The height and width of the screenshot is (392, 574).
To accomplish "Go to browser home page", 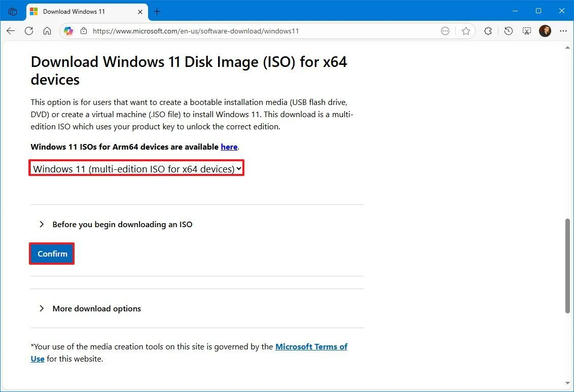I will pyautogui.click(x=47, y=31).
